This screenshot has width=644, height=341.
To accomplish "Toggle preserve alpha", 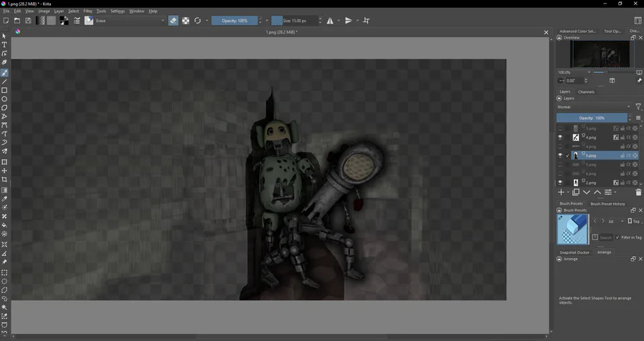I will tap(185, 21).
